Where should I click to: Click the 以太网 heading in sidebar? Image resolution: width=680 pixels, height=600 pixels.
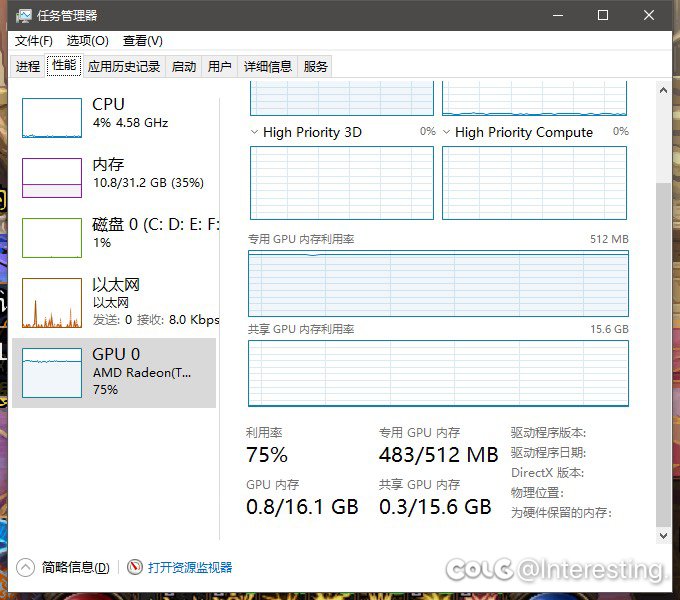(116, 285)
